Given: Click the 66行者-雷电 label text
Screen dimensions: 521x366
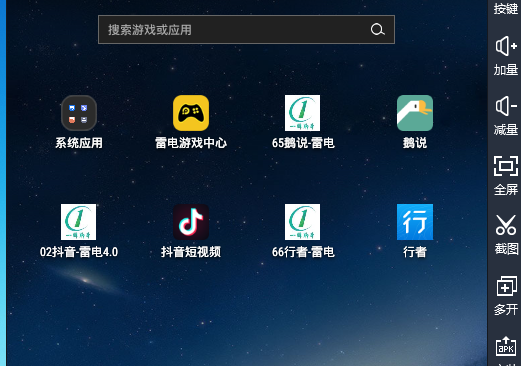Looking at the screenshot, I should 303,252.
